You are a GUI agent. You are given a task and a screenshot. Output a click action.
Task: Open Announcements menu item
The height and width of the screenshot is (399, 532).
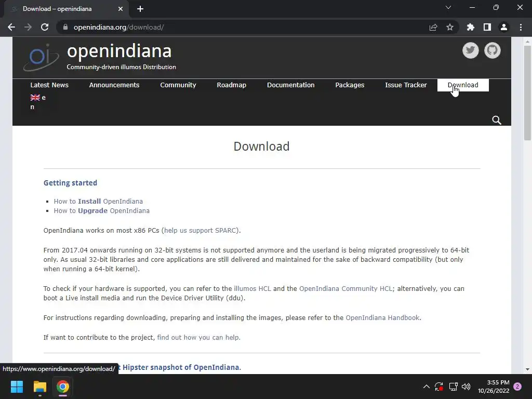tap(114, 85)
